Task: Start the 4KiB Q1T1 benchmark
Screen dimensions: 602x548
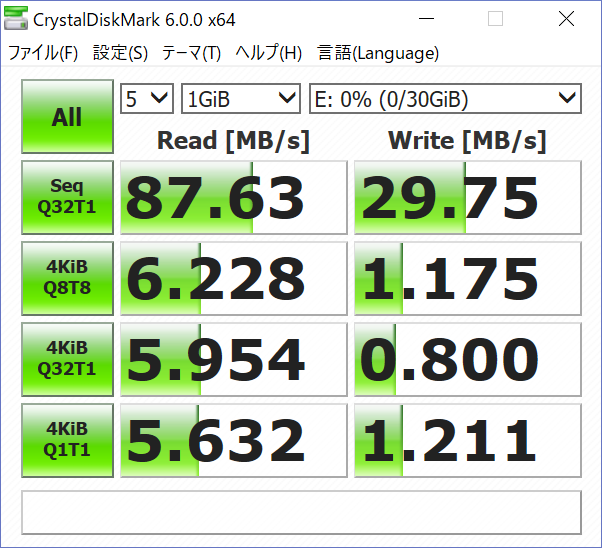Action: [67, 440]
